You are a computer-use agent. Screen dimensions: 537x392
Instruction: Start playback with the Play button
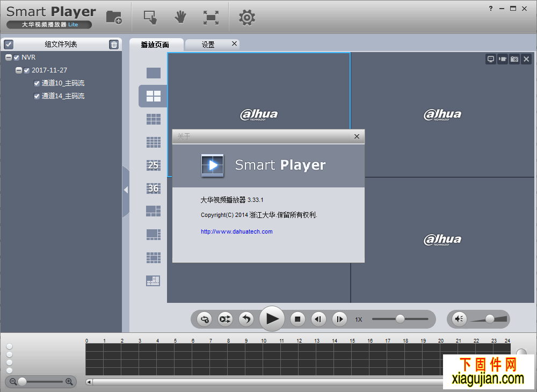(272, 319)
